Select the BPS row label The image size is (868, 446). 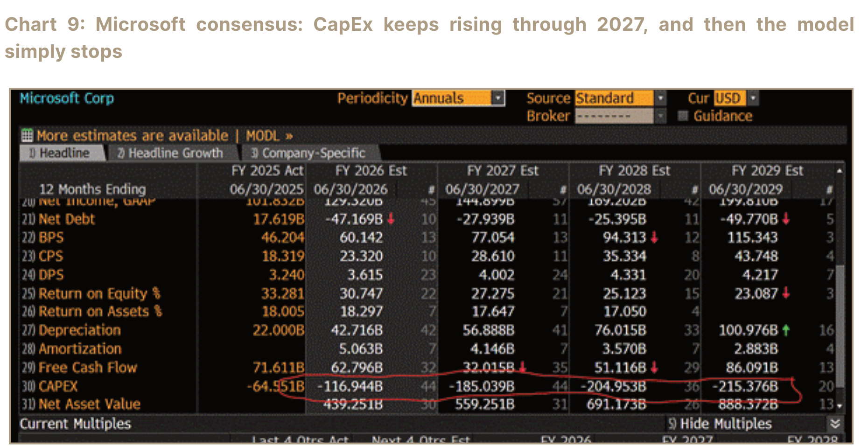point(51,238)
